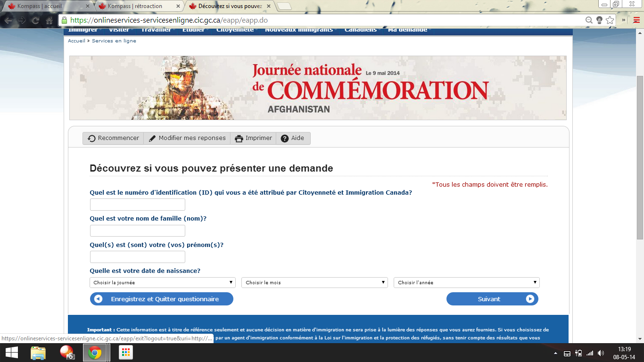The width and height of the screenshot is (644, 362).
Task: Click the Recommencer restart icon
Action: (x=92, y=139)
